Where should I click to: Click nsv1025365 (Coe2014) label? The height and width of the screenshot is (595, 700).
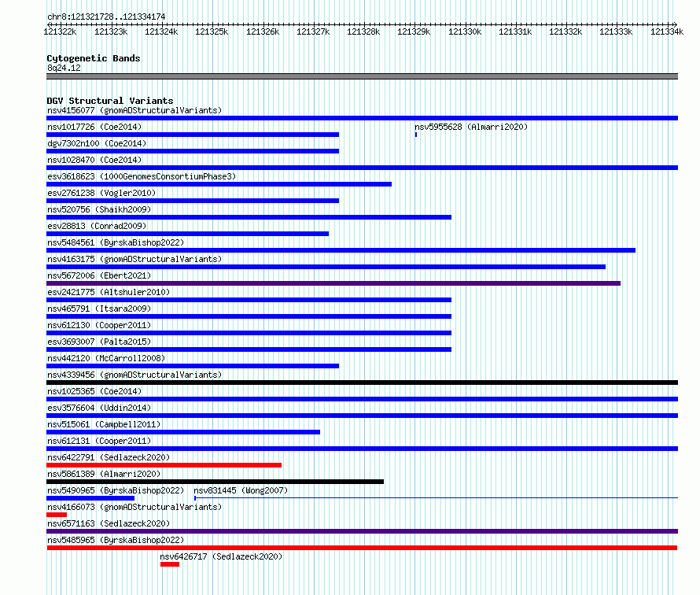[94, 391]
